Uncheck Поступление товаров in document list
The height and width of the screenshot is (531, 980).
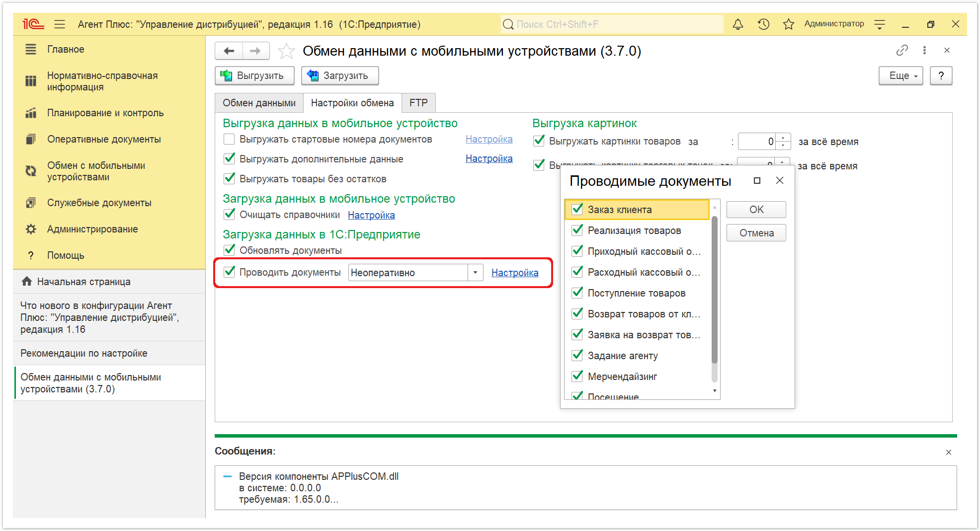[x=577, y=293]
